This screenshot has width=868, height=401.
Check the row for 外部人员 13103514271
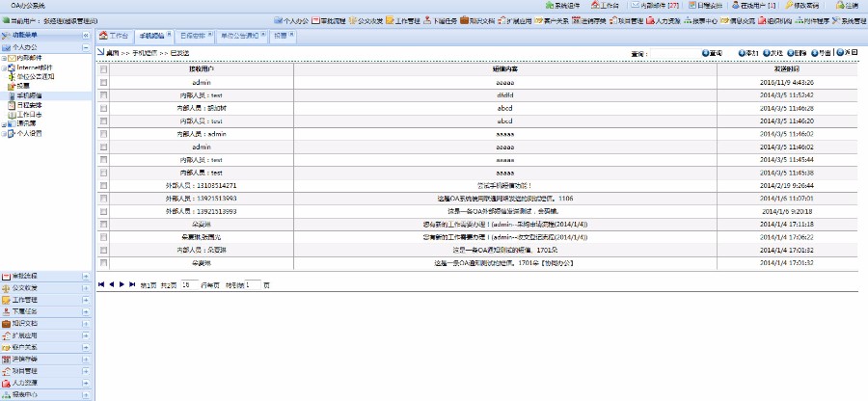[x=103, y=185]
